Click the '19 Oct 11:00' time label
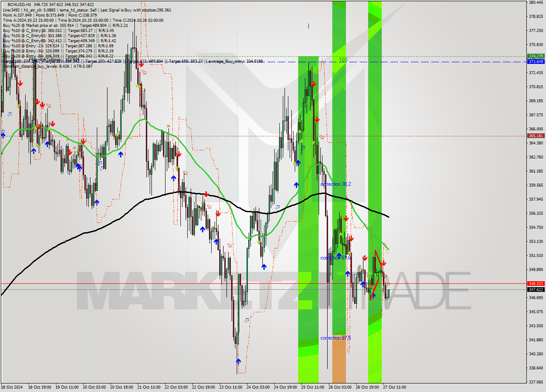The height and width of the screenshot is (392, 546). [x=67, y=387]
